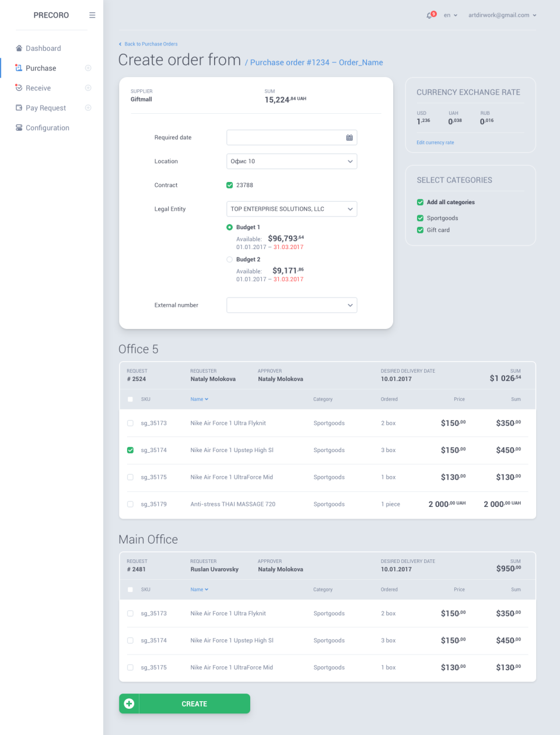Toggle the Add all categories checkbox
Viewport: 560px width, 735px height.
[420, 202]
